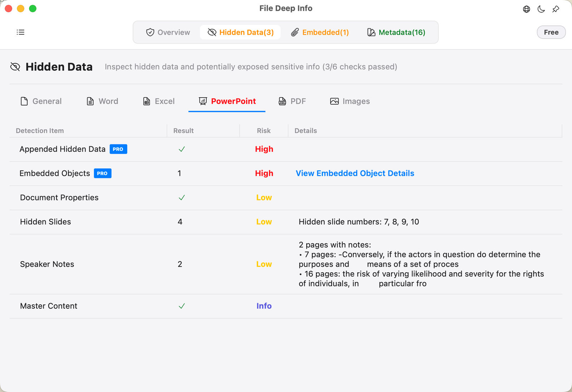Click PRO badge beside Appended Hidden Data
The height and width of the screenshot is (392, 572).
click(118, 149)
